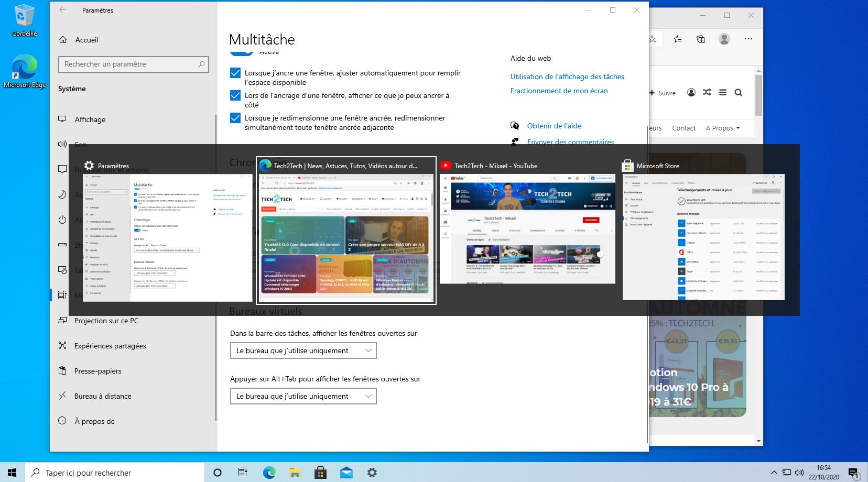Screen dimensions: 868x482
Task: Open the Microsoft Edge desktop shortcut
Action: click(24, 71)
